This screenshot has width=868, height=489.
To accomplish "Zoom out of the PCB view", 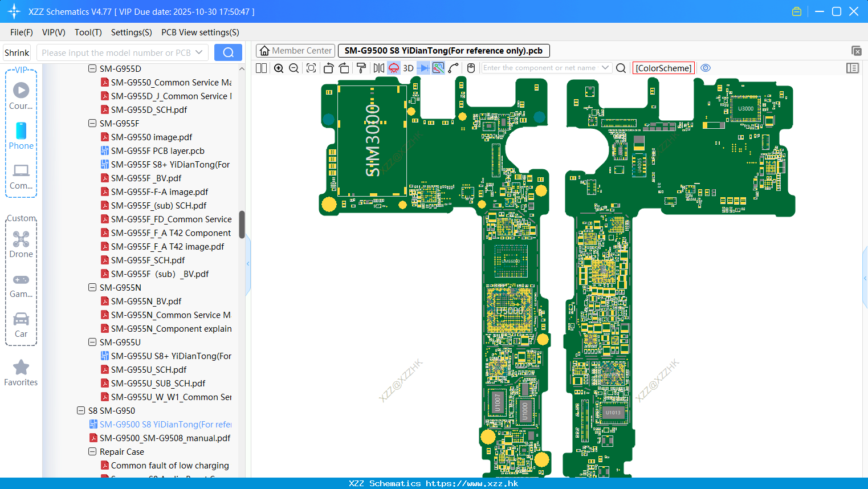I will click(x=294, y=68).
